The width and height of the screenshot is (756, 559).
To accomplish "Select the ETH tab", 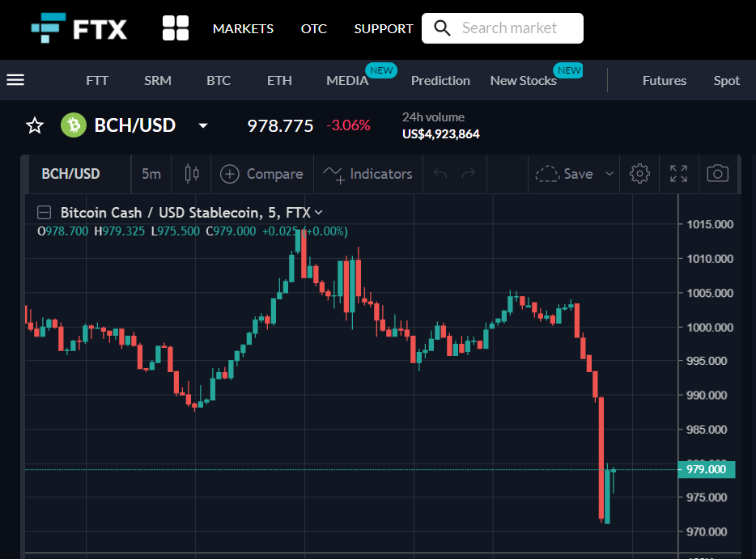I will click(x=279, y=80).
